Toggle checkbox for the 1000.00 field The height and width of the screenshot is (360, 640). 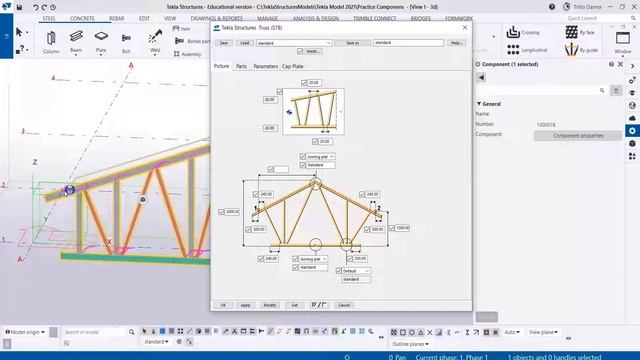coord(392,228)
